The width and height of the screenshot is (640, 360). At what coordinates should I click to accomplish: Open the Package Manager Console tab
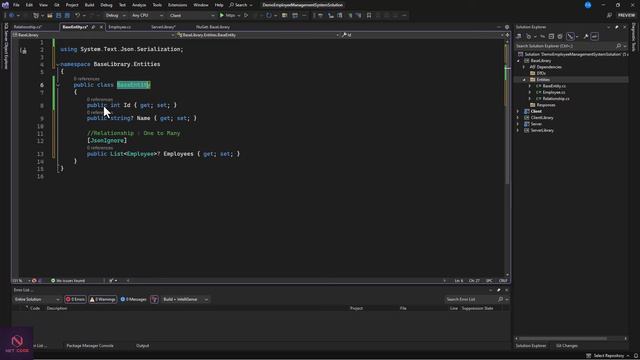pyautogui.click(x=90, y=346)
